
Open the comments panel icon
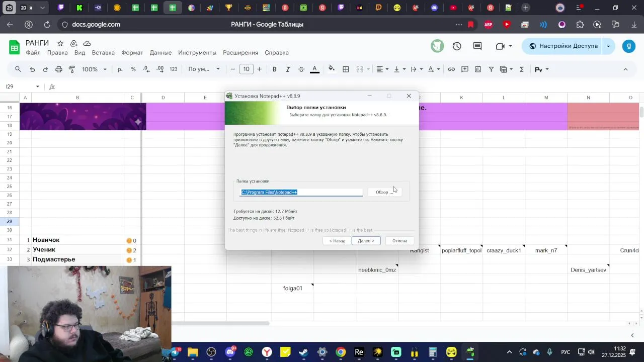[477, 46]
